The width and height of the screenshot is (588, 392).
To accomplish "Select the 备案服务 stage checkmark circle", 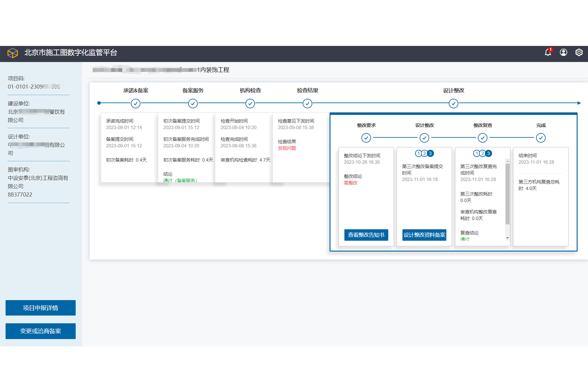I will (x=193, y=104).
